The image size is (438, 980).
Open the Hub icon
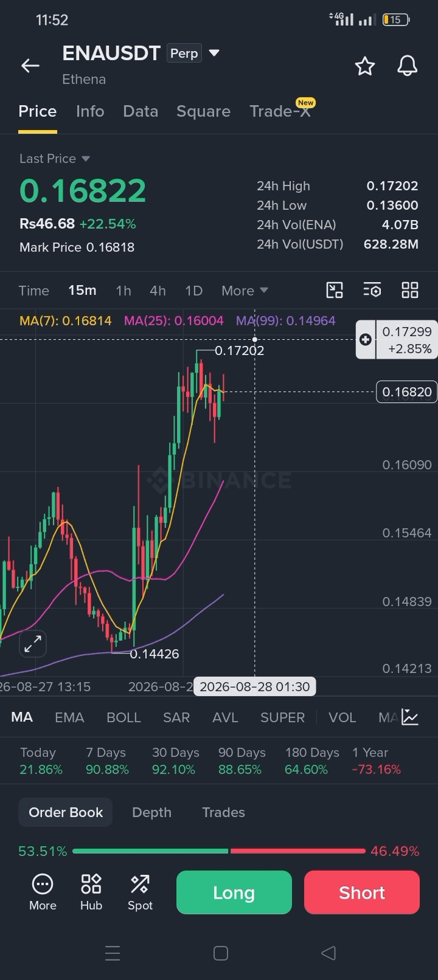coord(91,892)
